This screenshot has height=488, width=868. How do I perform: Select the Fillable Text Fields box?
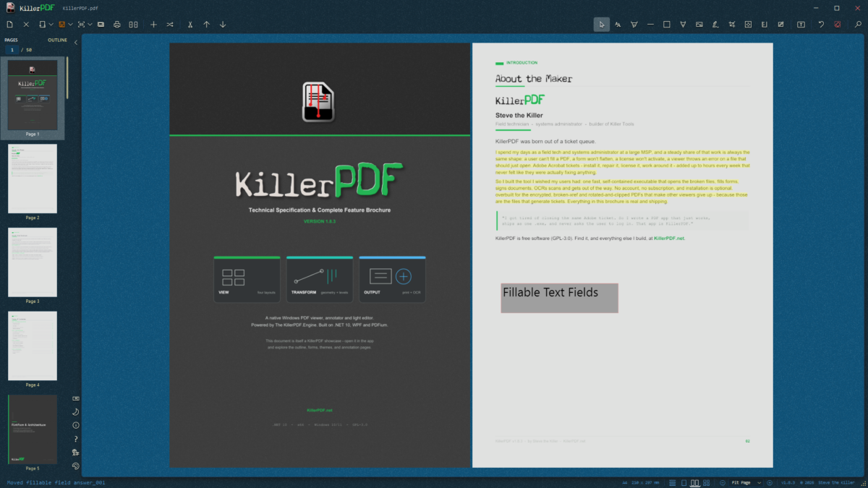(559, 298)
